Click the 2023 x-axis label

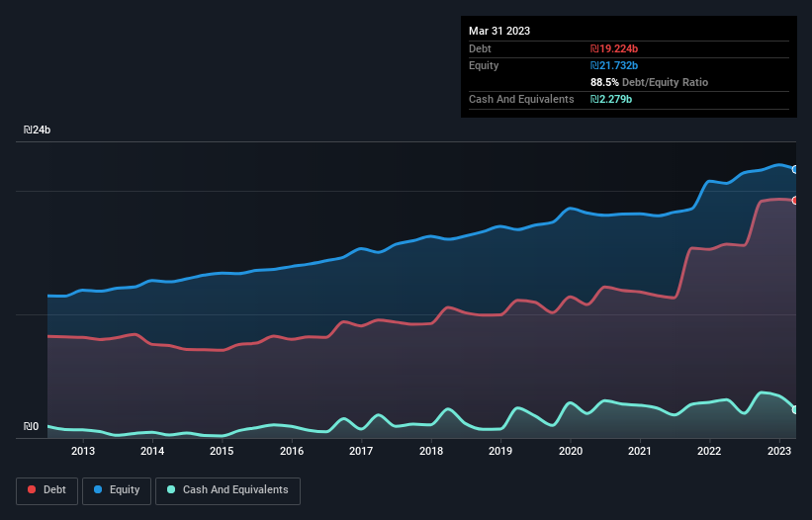[x=778, y=451]
